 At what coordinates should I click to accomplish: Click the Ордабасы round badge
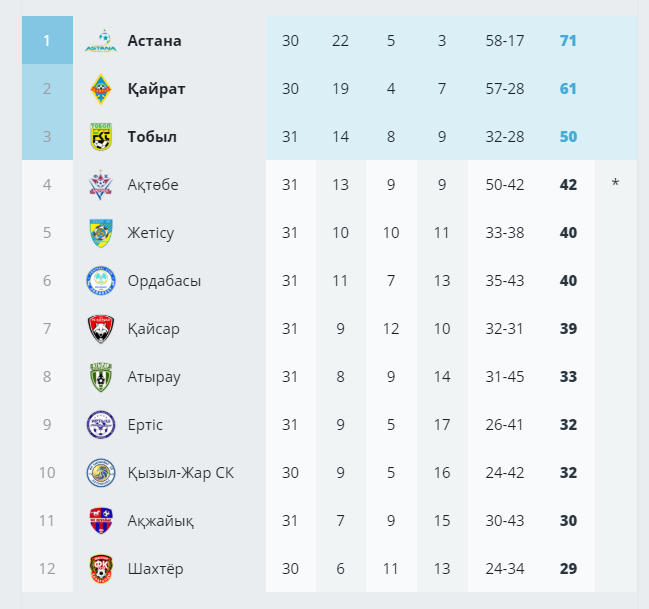(x=101, y=281)
